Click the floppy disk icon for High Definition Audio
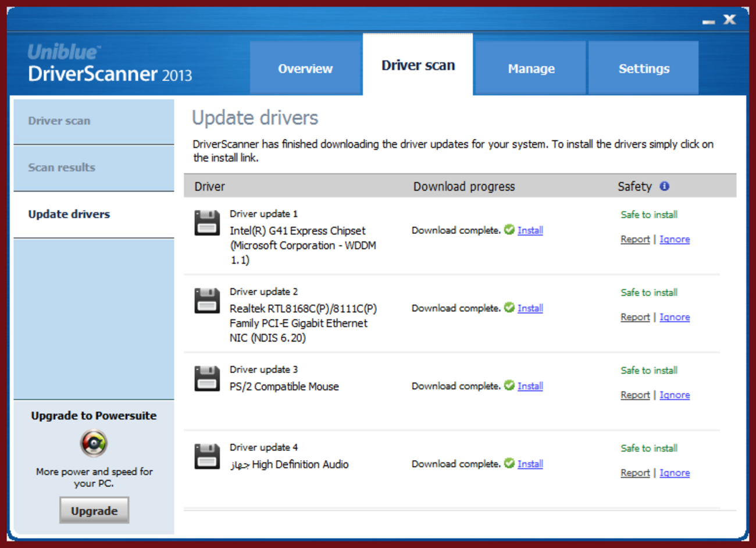756x548 pixels. click(206, 456)
